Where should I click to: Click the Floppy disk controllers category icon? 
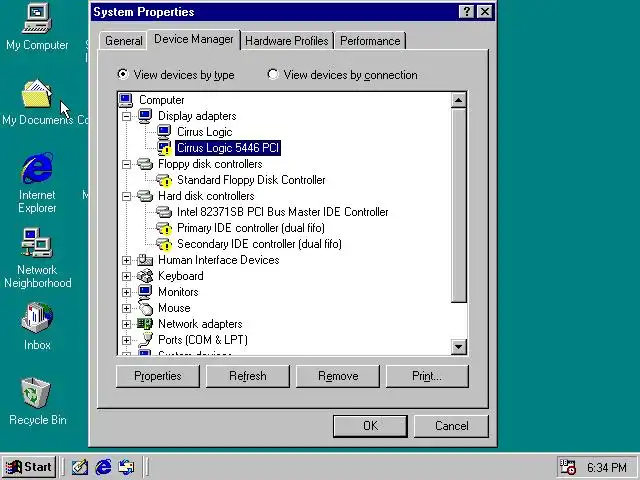[145, 164]
